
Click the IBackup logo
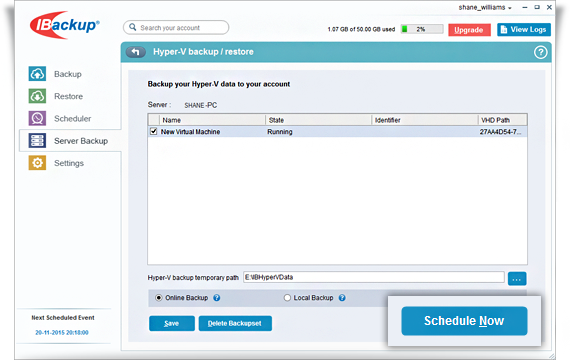click(x=65, y=25)
